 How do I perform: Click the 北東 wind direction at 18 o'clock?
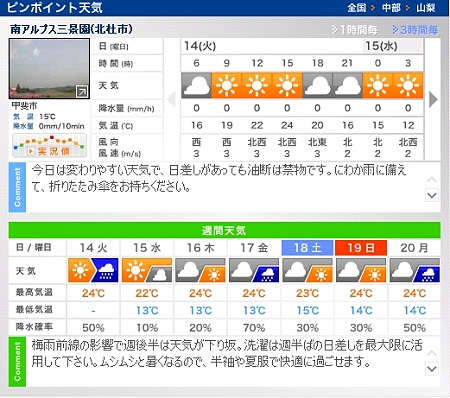click(x=317, y=142)
